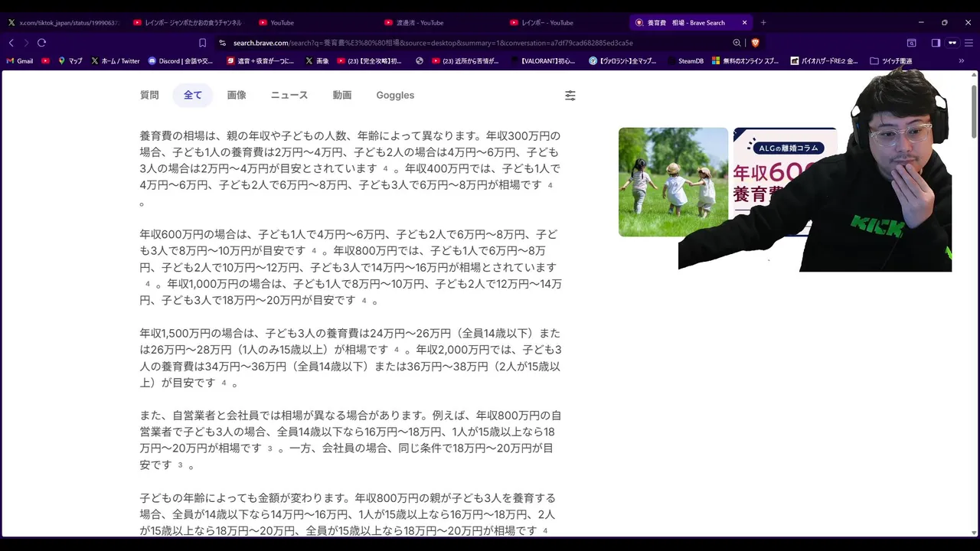This screenshot has height=551, width=980.
Task: Switch to the 渡邊渚 - YouTube tab
Action: coord(439,22)
